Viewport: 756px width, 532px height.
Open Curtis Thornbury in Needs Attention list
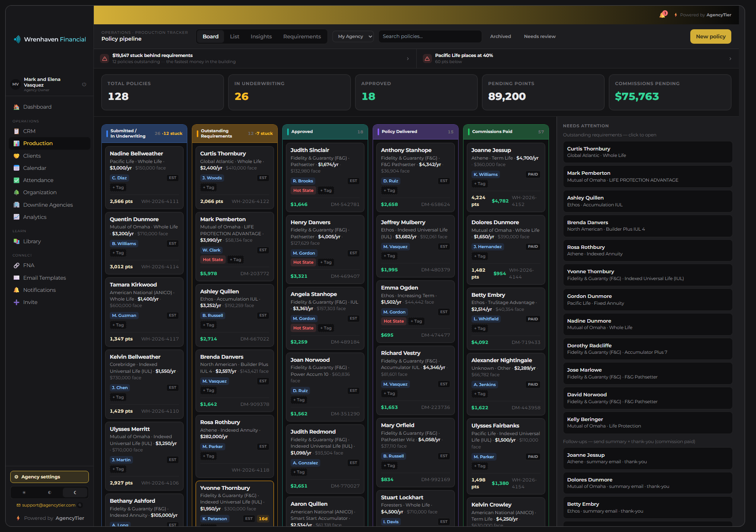(647, 152)
